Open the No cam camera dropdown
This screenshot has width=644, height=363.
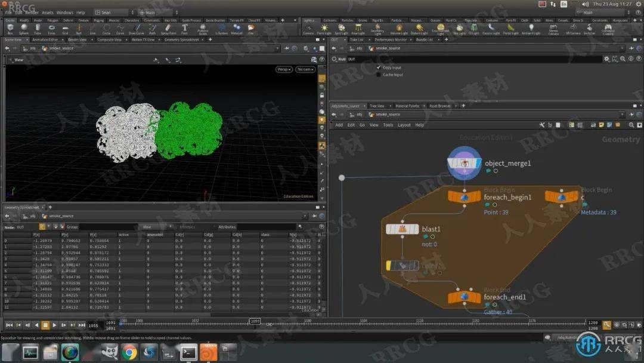pyautogui.click(x=305, y=69)
